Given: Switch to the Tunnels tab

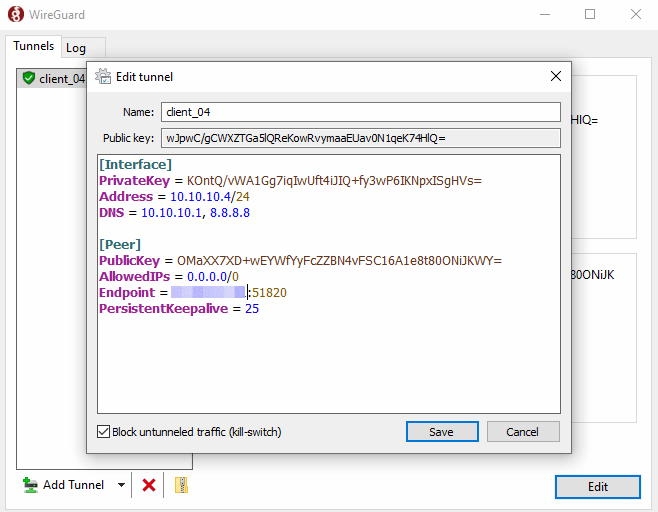Looking at the screenshot, I should pyautogui.click(x=33, y=46).
